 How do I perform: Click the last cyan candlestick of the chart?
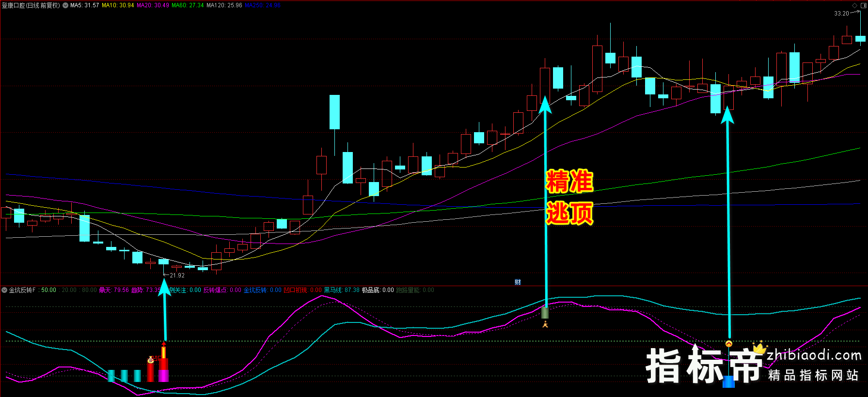click(x=860, y=39)
